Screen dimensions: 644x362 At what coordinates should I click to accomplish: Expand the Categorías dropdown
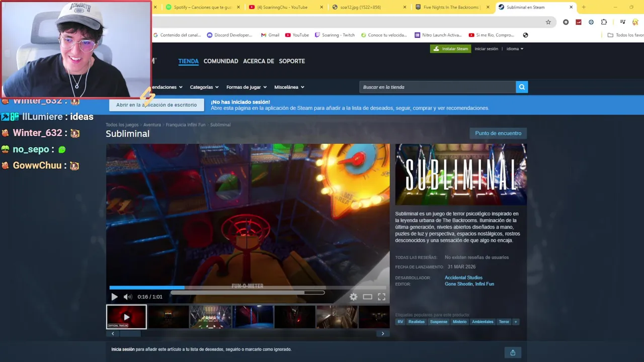tap(204, 87)
